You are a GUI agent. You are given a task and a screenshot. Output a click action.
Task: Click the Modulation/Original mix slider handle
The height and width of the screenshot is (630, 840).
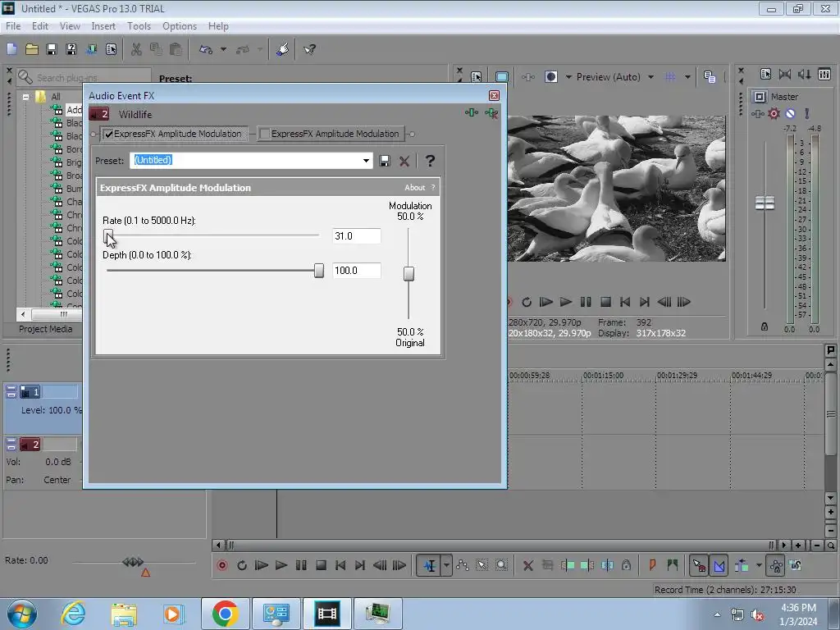point(409,274)
